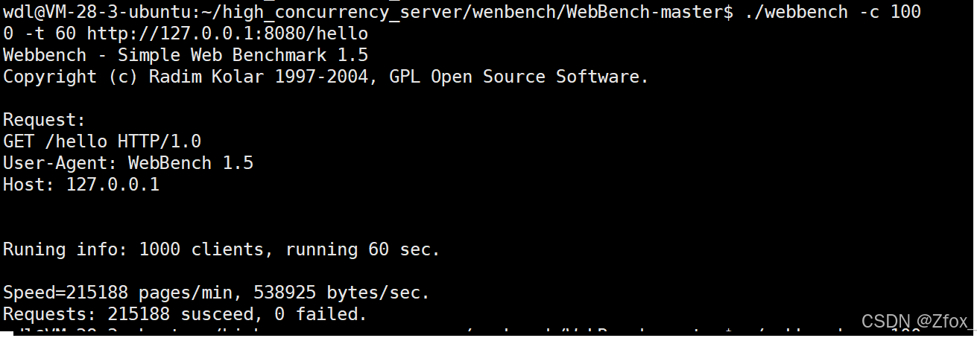Viewport: 980px width, 338px height.
Task: Click the 'Request:' label
Action: 45,120
